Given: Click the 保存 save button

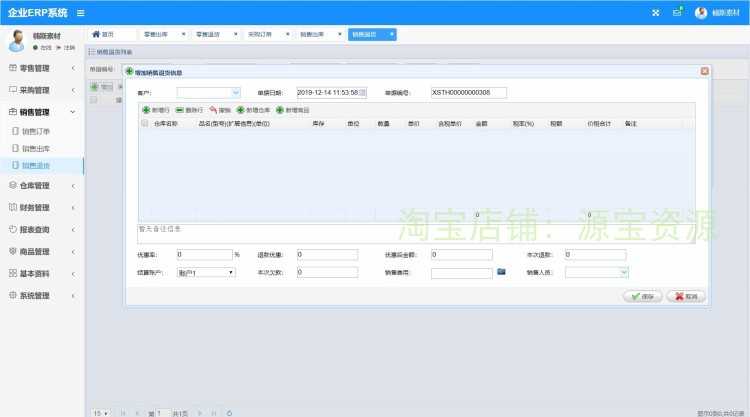Looking at the screenshot, I should pyautogui.click(x=642, y=296).
